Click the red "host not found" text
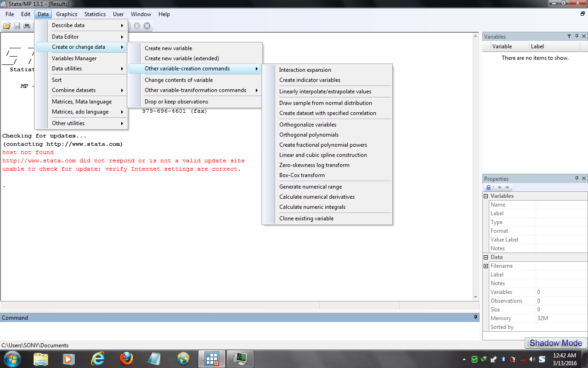Image resolution: width=588 pixels, height=368 pixels. [28, 152]
